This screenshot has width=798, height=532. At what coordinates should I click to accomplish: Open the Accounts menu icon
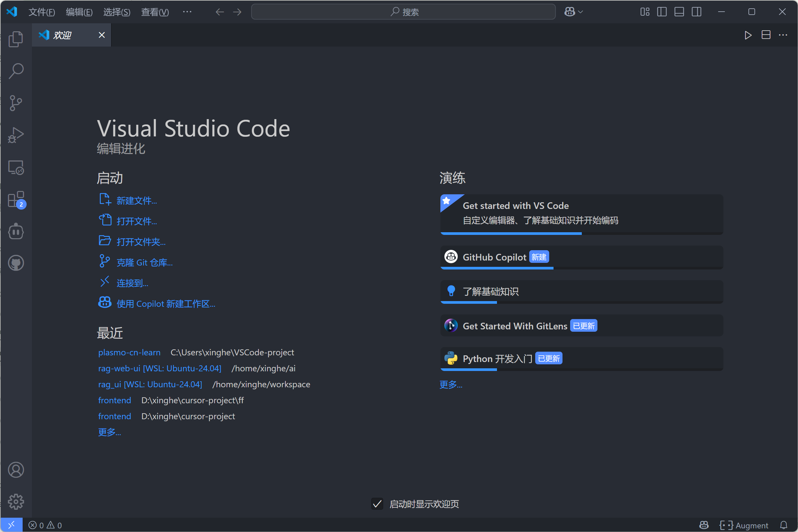(16, 470)
